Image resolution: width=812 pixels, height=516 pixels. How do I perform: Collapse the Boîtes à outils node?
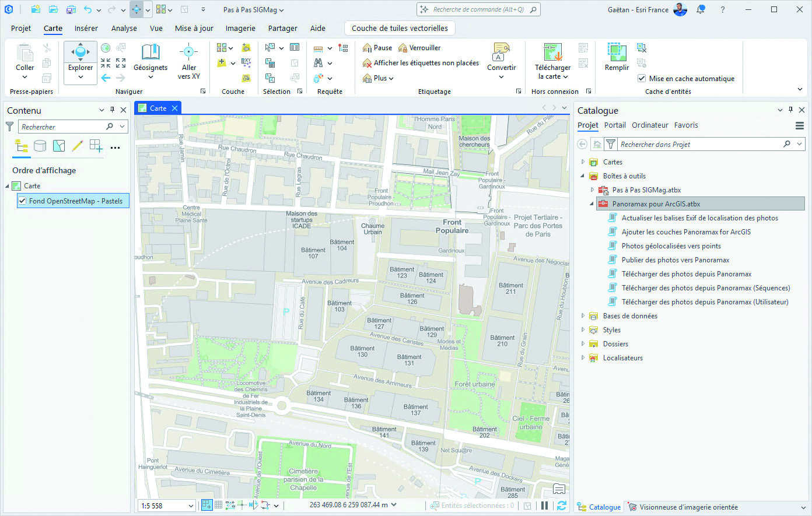click(583, 176)
